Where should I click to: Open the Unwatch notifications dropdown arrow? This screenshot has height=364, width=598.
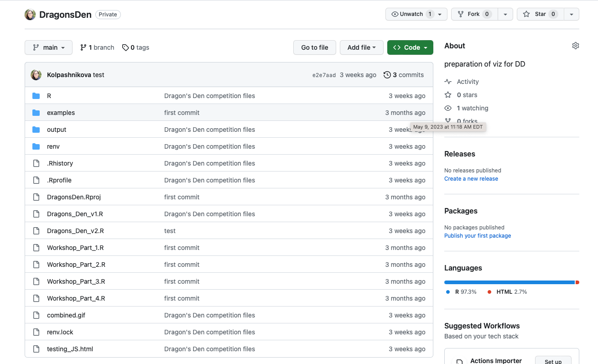pyautogui.click(x=440, y=15)
